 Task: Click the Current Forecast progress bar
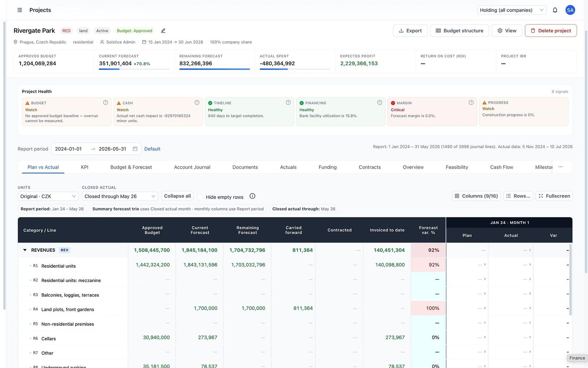click(x=134, y=69)
